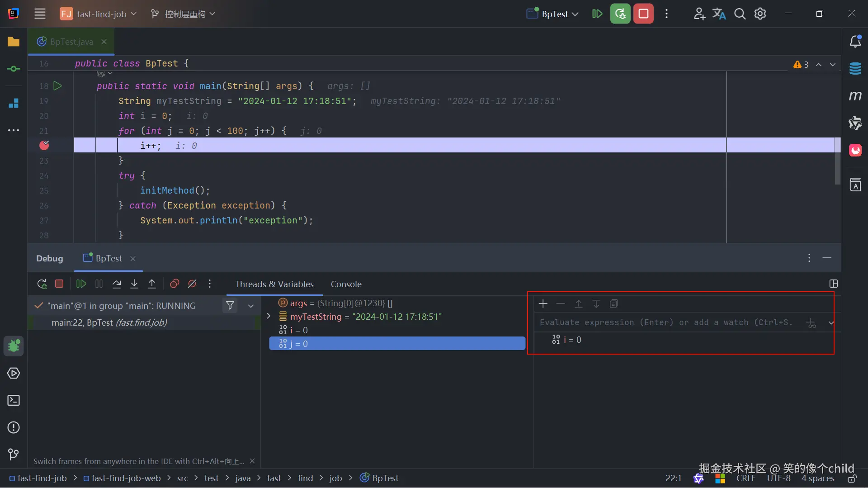
Task: Click the Step Over button
Action: 117,284
